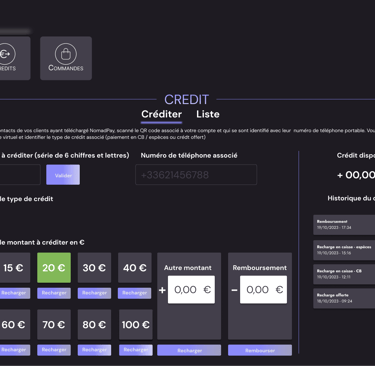The width and height of the screenshot is (375, 366).
Task: Click Recharger under the 70 € tile
Action: point(54,350)
